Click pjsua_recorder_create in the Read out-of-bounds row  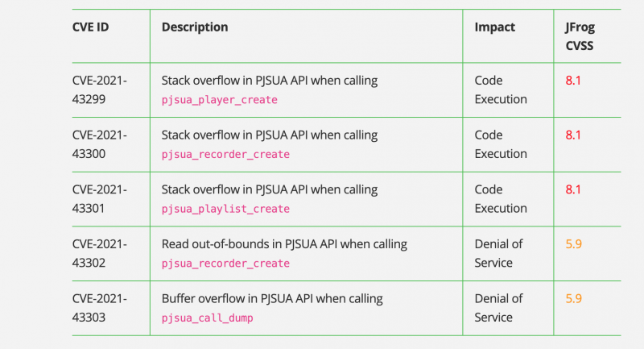(225, 264)
